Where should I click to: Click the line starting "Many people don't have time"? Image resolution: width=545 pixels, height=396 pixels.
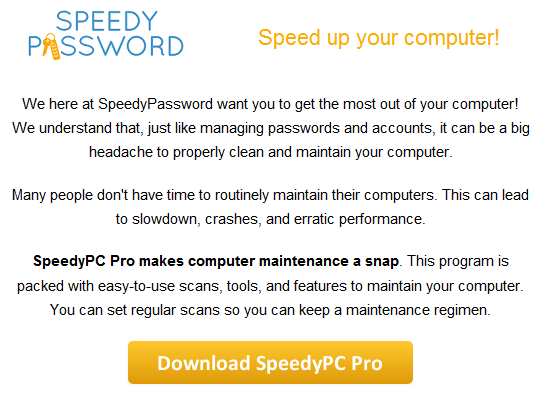coord(270,195)
